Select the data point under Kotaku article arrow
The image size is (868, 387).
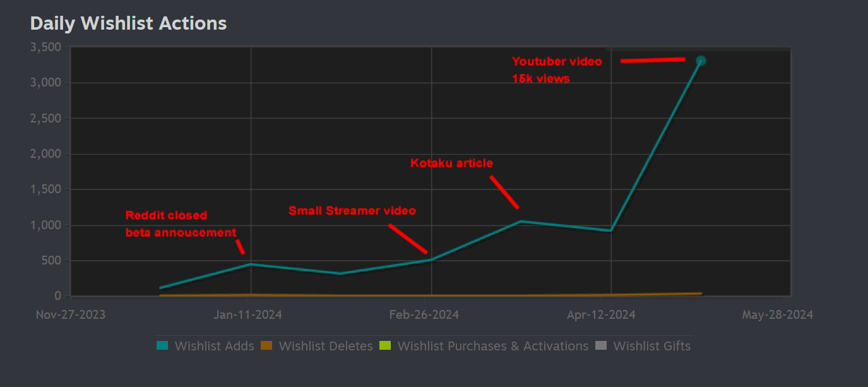521,222
